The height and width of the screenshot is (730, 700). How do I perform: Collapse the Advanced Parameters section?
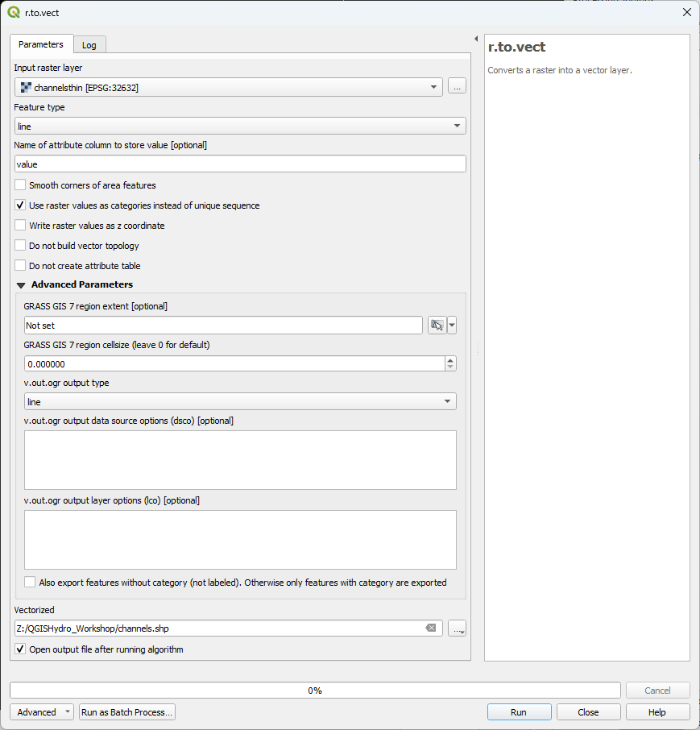[x=21, y=284]
